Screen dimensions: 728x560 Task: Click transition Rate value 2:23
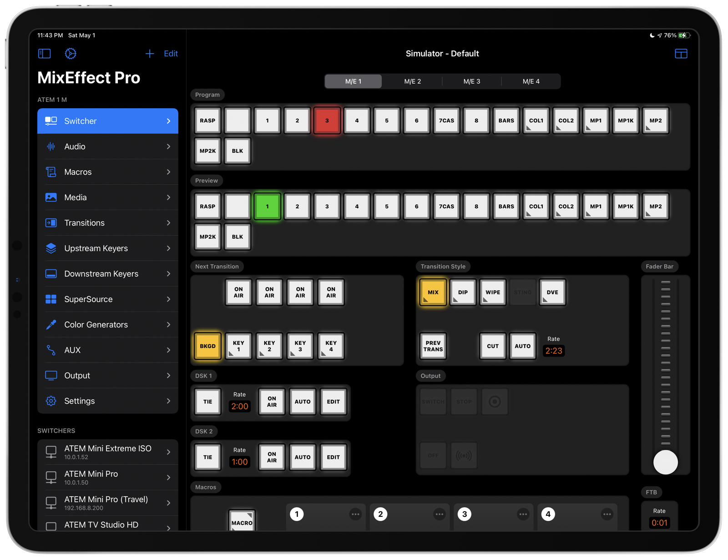(x=554, y=351)
